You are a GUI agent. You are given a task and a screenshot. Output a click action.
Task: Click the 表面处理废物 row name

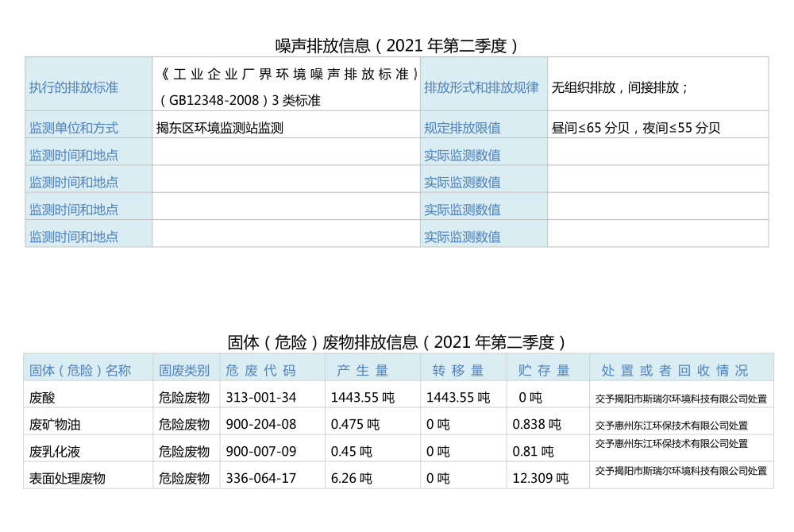click(x=67, y=478)
